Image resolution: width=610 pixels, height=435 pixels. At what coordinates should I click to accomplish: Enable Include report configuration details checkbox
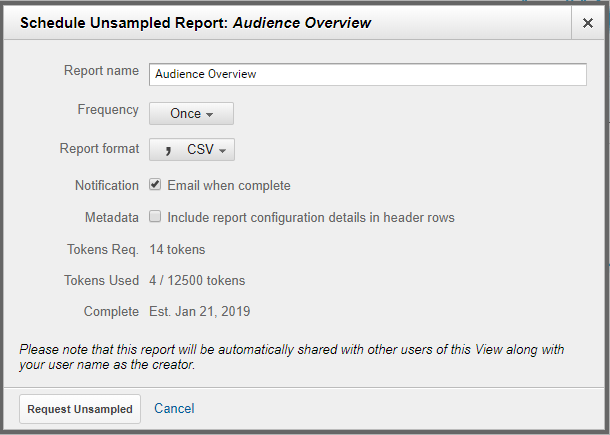(155, 216)
